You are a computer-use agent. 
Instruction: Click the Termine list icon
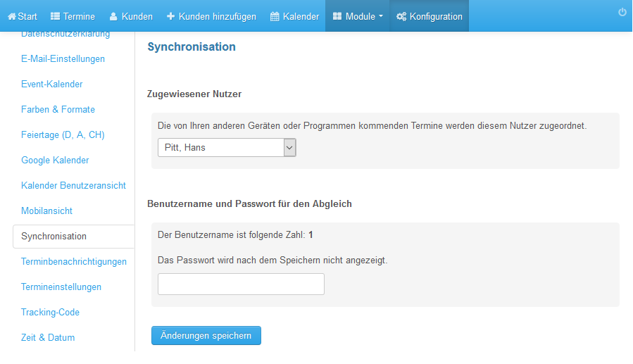tap(55, 17)
